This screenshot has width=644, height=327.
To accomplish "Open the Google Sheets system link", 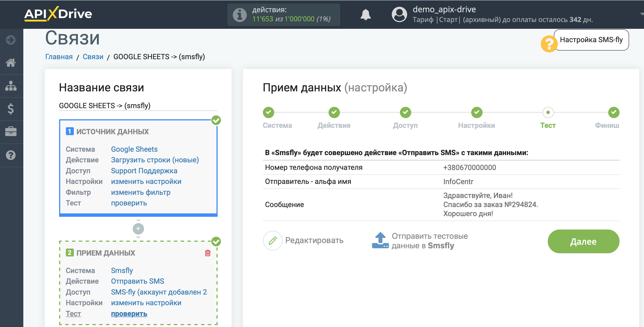I will (x=134, y=149).
